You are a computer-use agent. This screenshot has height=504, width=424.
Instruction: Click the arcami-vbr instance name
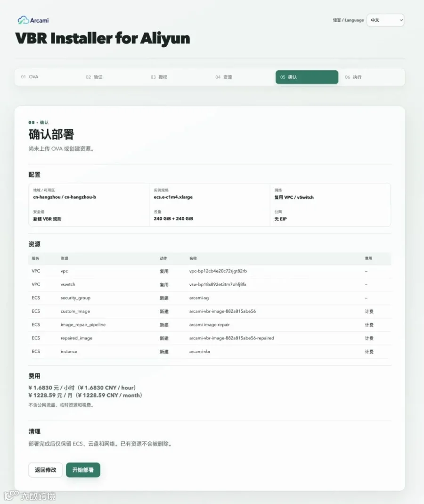(x=200, y=351)
